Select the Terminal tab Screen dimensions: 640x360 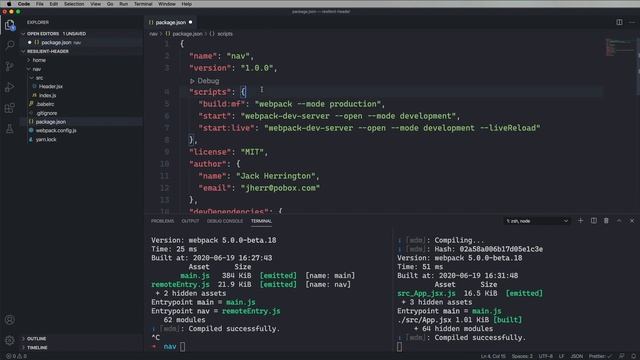(261, 221)
